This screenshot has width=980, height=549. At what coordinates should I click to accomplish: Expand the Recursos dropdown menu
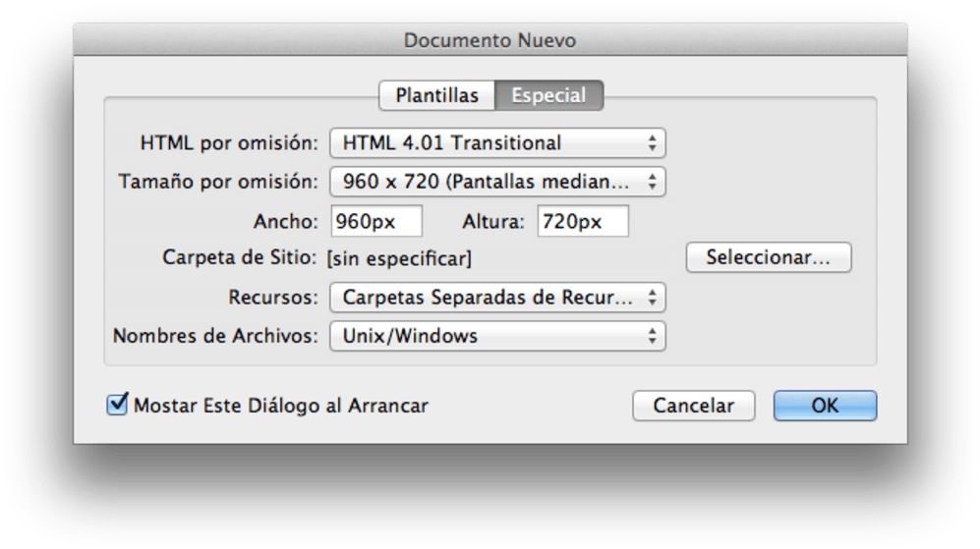coord(497,298)
